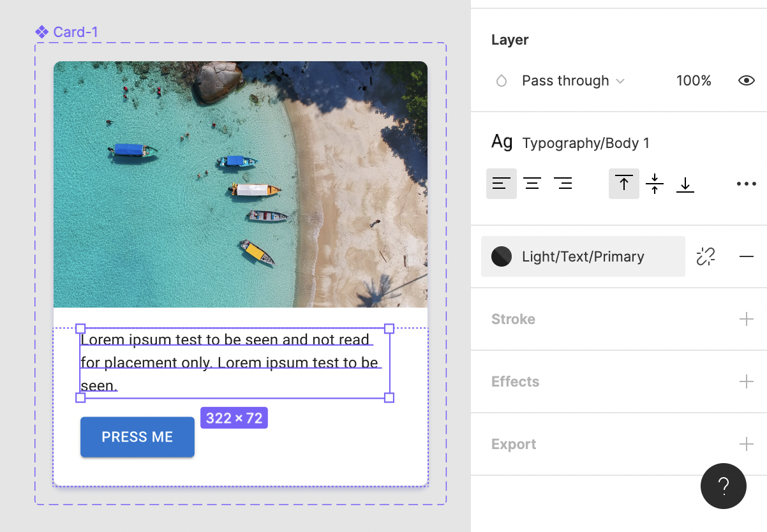Click the Stroke section header
This screenshot has width=767, height=532.
coord(513,319)
